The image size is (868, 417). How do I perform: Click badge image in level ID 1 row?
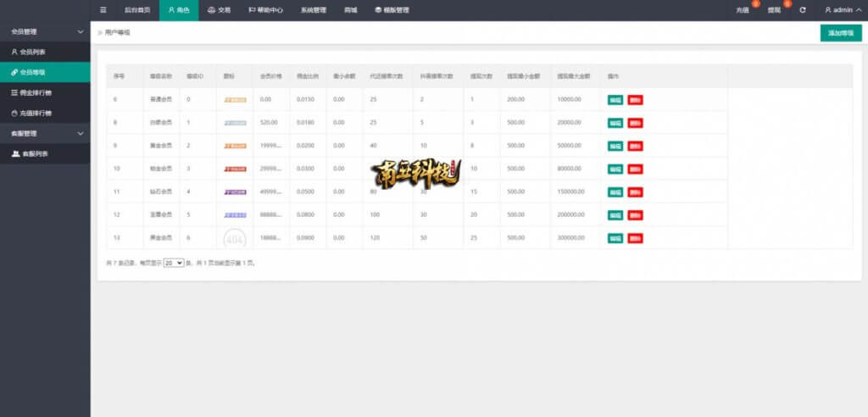click(x=236, y=123)
